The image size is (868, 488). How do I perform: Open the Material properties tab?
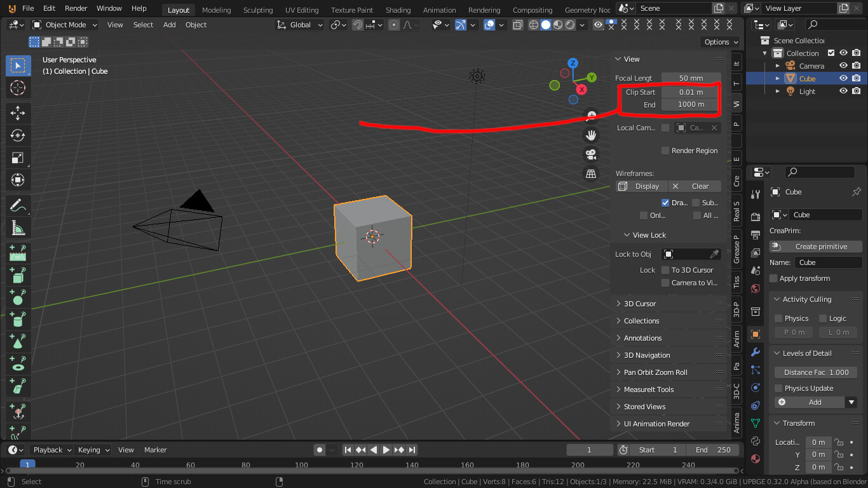pos(756,459)
